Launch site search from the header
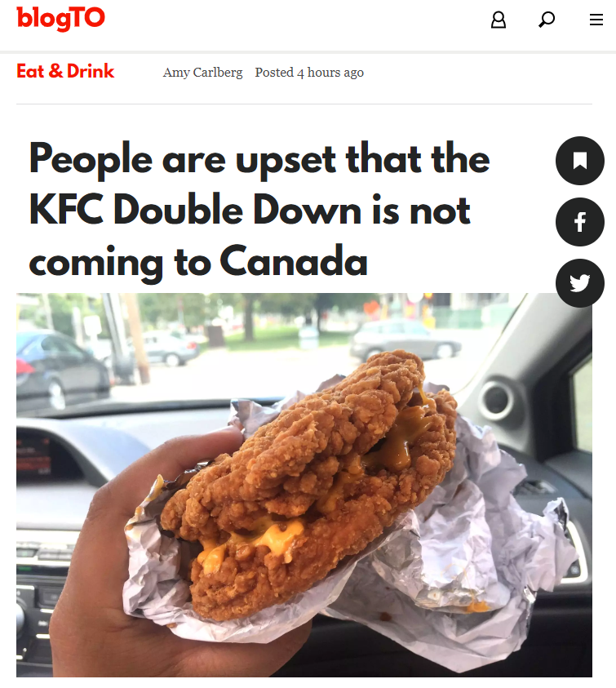 tap(547, 20)
